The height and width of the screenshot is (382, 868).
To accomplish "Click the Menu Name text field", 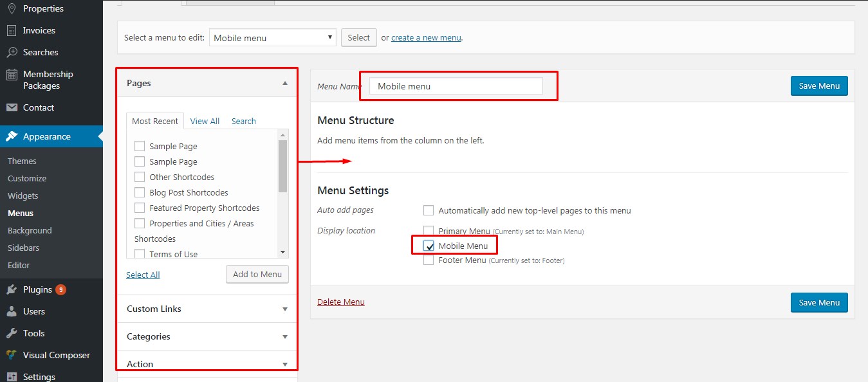I will click(456, 86).
